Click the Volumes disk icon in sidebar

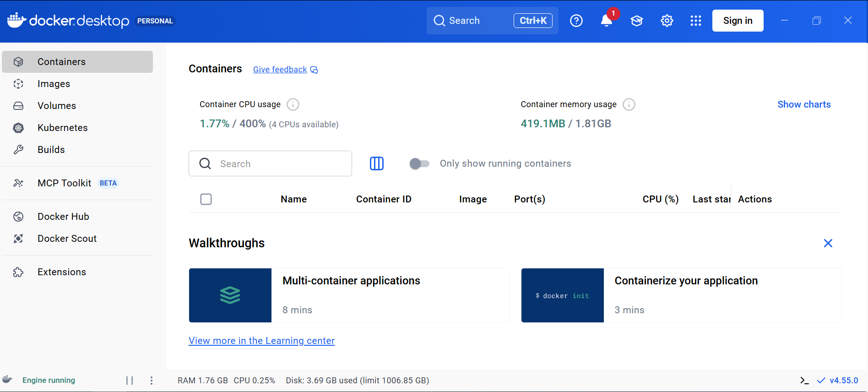[x=18, y=106]
